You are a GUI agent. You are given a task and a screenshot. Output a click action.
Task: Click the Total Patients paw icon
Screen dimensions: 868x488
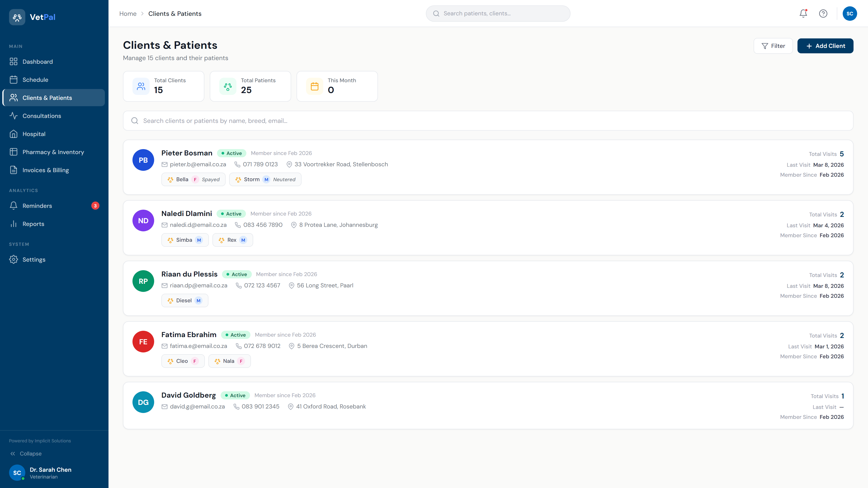228,86
